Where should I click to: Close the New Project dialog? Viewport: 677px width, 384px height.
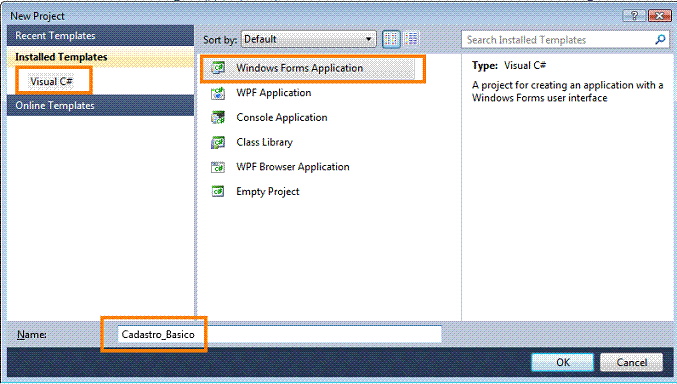[659, 16]
